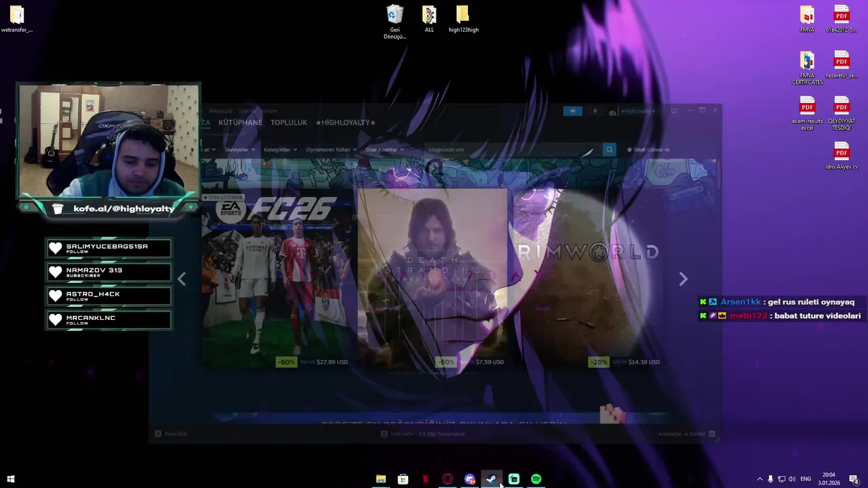Screen dimensions: 868x488
Task: Click Steam store search magnifier button
Action: [609, 150]
